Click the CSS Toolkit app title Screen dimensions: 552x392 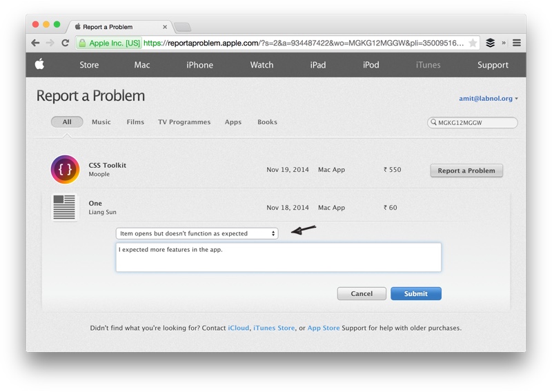[x=108, y=165]
